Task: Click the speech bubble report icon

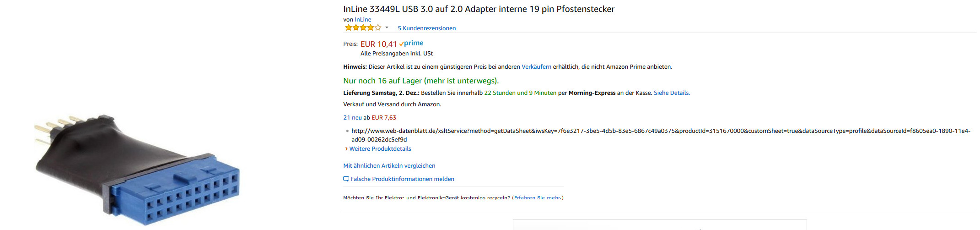Action: click(346, 179)
